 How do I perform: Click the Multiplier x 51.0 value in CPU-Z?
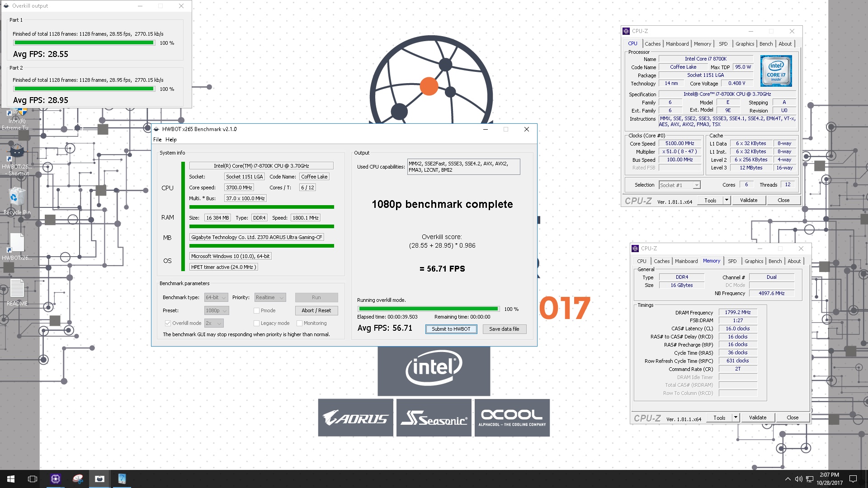coord(679,151)
